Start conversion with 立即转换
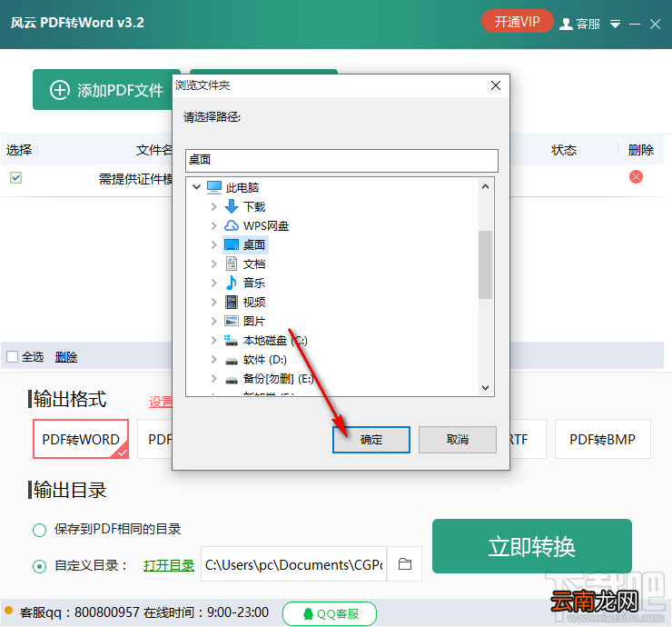Image resolution: width=672 pixels, height=627 pixels. [532, 546]
